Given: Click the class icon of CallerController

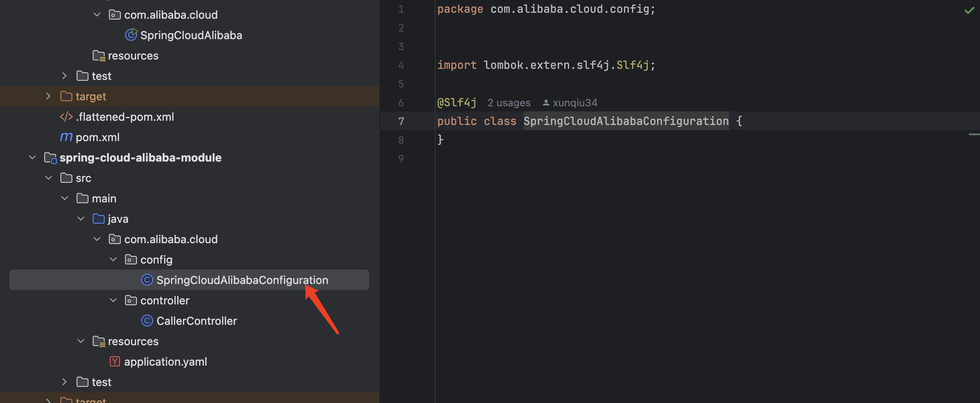Looking at the screenshot, I should [147, 321].
